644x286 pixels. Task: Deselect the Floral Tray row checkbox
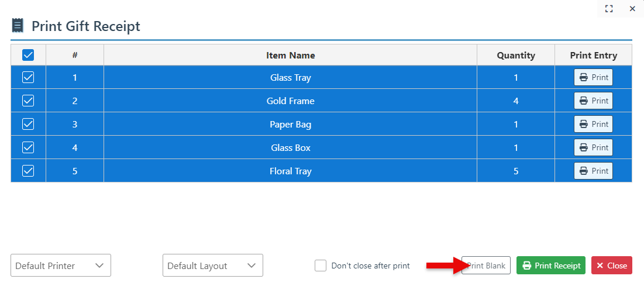point(28,171)
